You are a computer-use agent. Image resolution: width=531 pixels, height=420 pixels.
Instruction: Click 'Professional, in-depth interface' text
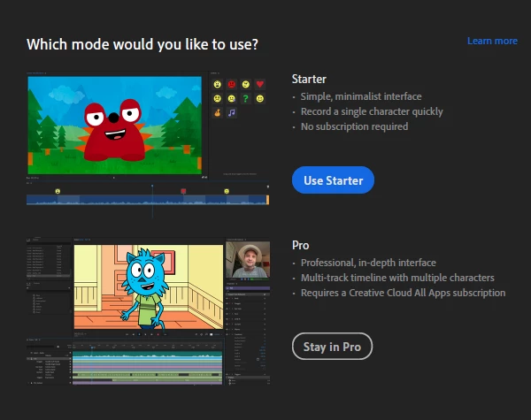[368, 263]
